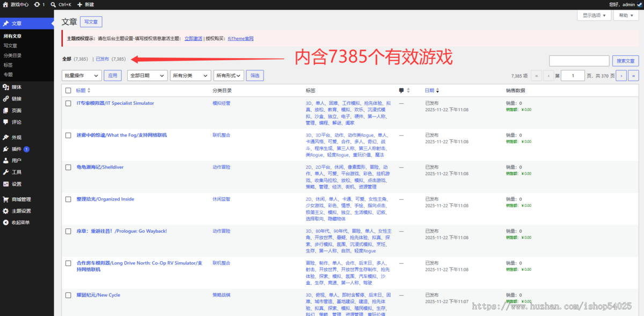
Task: Follow the 立即激活 activation link
Action: coord(193,39)
